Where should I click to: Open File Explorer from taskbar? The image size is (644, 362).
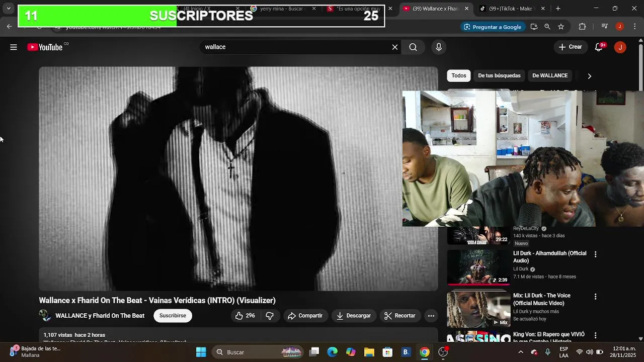point(369,352)
